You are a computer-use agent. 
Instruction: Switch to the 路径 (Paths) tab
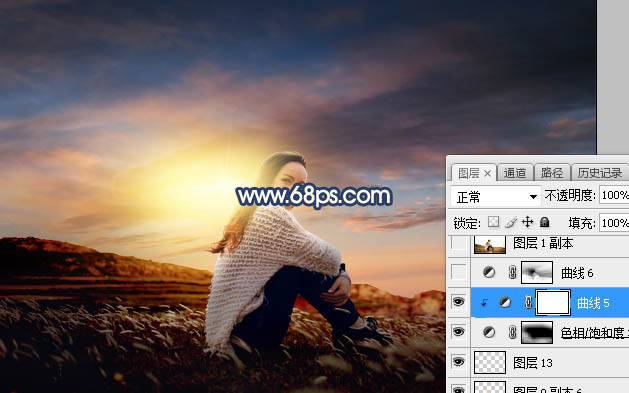tap(552, 173)
